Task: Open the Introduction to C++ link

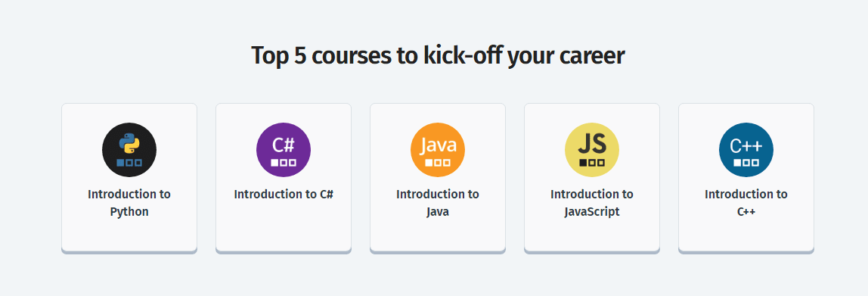Action: click(746, 203)
